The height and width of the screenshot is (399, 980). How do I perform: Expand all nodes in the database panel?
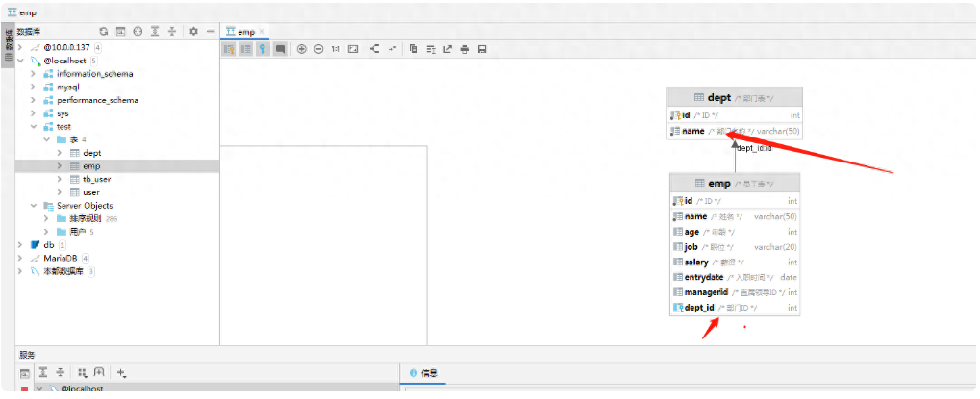click(x=155, y=31)
